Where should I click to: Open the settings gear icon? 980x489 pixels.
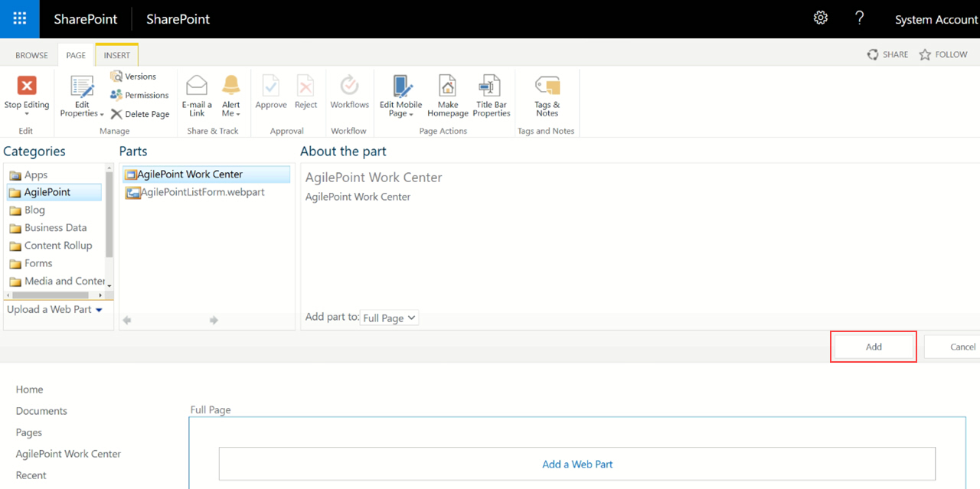click(x=821, y=18)
